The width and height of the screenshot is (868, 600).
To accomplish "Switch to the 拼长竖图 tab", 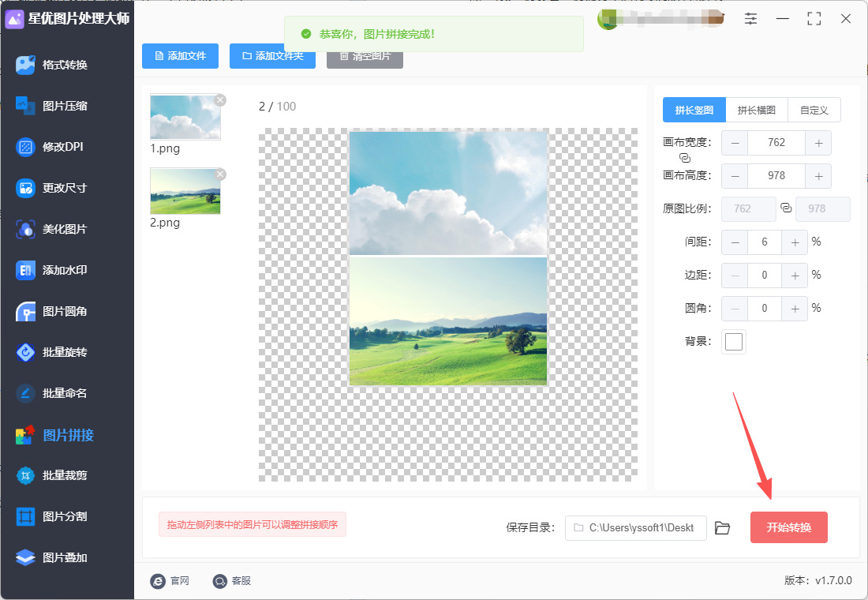I will click(x=694, y=111).
